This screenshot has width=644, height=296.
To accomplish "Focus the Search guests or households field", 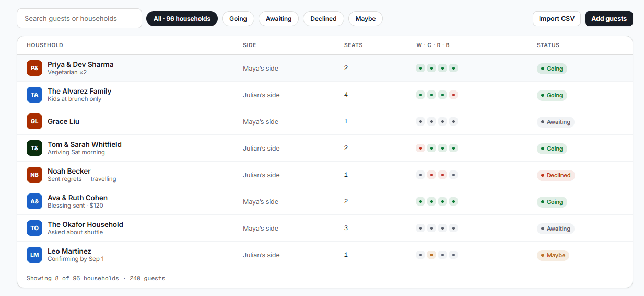I will 79,18.
